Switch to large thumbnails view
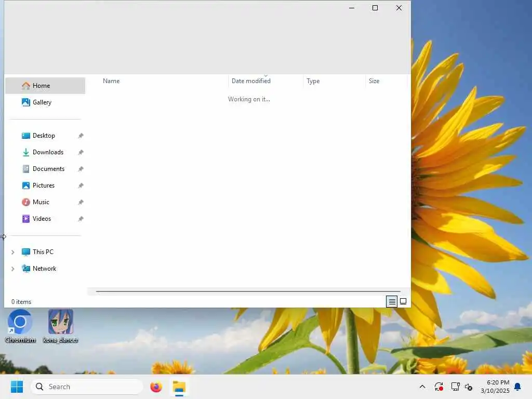 click(403, 301)
